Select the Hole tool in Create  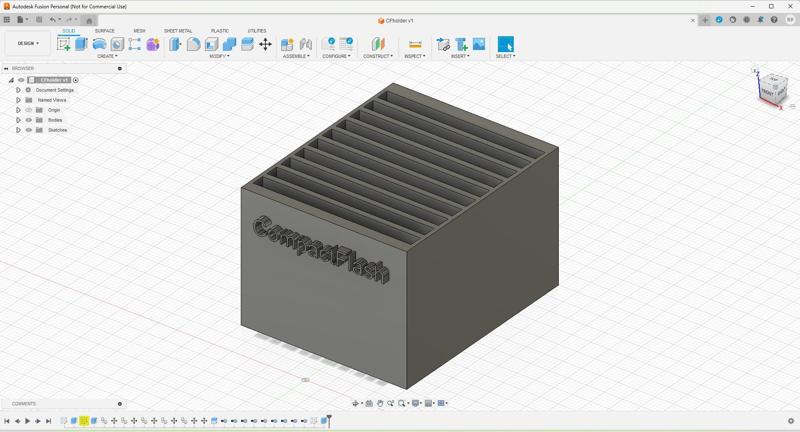pyautogui.click(x=117, y=44)
